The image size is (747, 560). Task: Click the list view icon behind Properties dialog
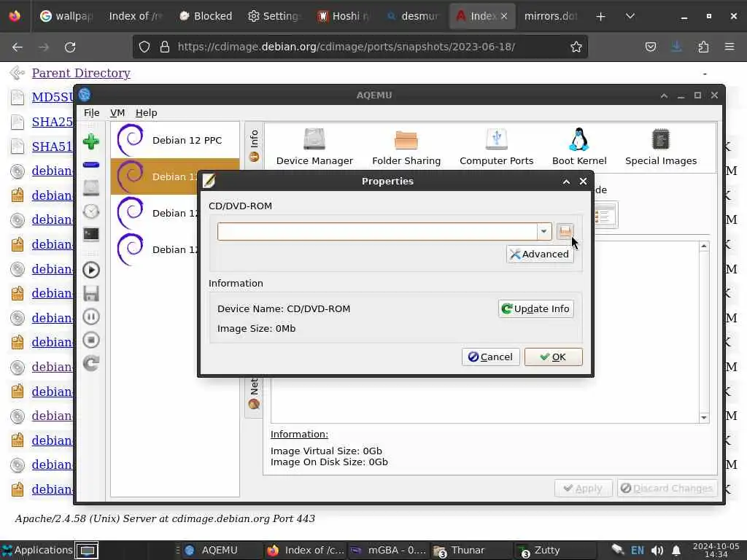click(x=605, y=215)
